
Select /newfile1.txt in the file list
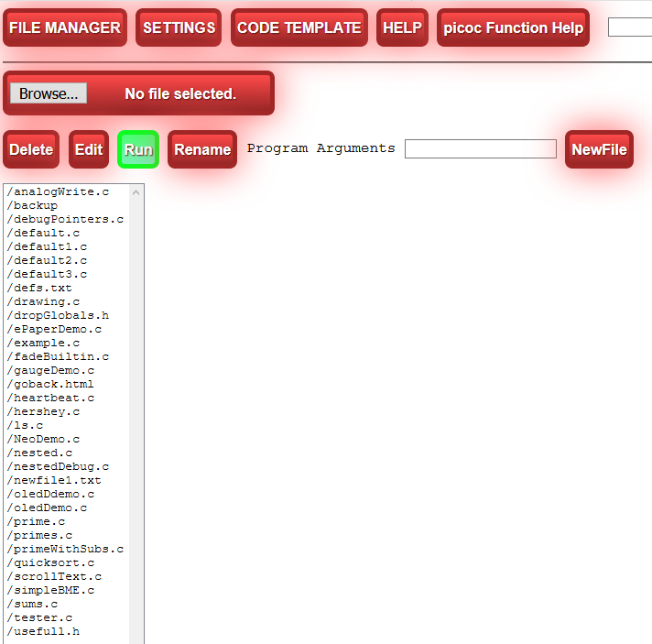[x=67, y=480]
